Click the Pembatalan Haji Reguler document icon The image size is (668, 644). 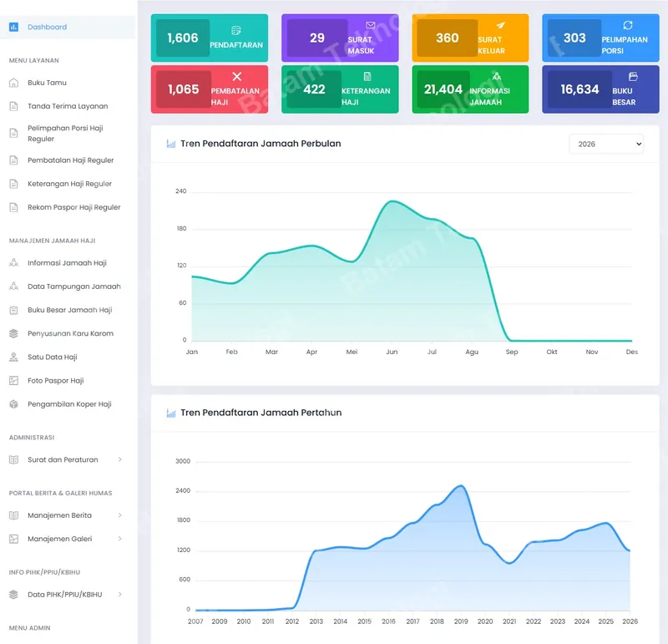13,160
